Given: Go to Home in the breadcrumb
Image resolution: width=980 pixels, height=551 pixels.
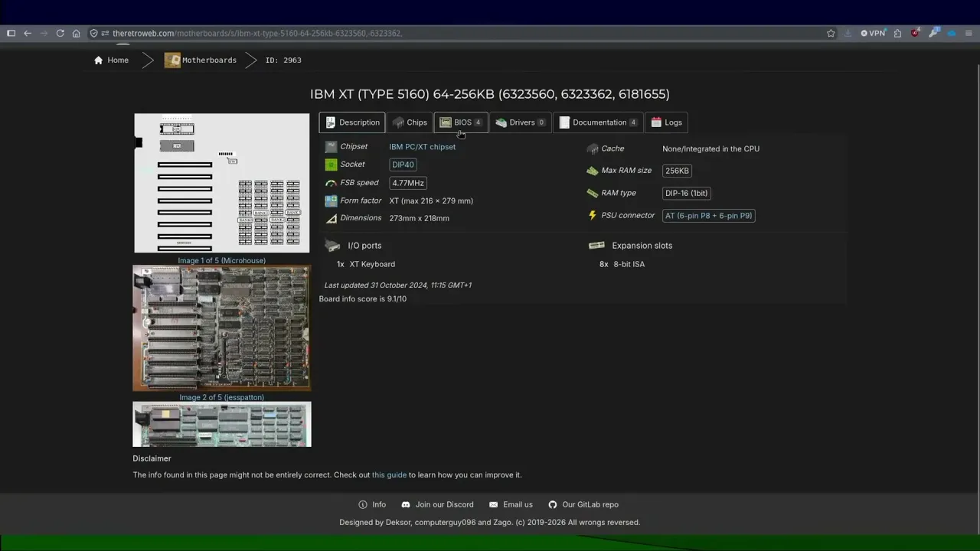Looking at the screenshot, I should tap(112, 60).
